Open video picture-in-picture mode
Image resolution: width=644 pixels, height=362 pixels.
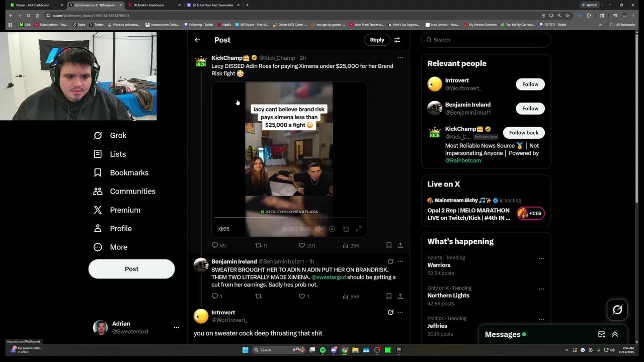pos(346,229)
